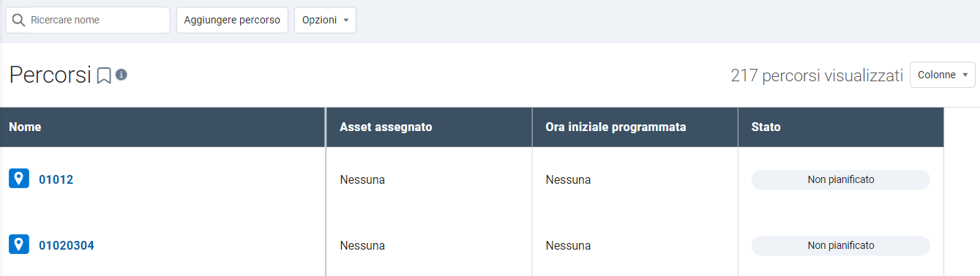Click the magnifier icon in search box
980x276 pixels.
tap(19, 20)
